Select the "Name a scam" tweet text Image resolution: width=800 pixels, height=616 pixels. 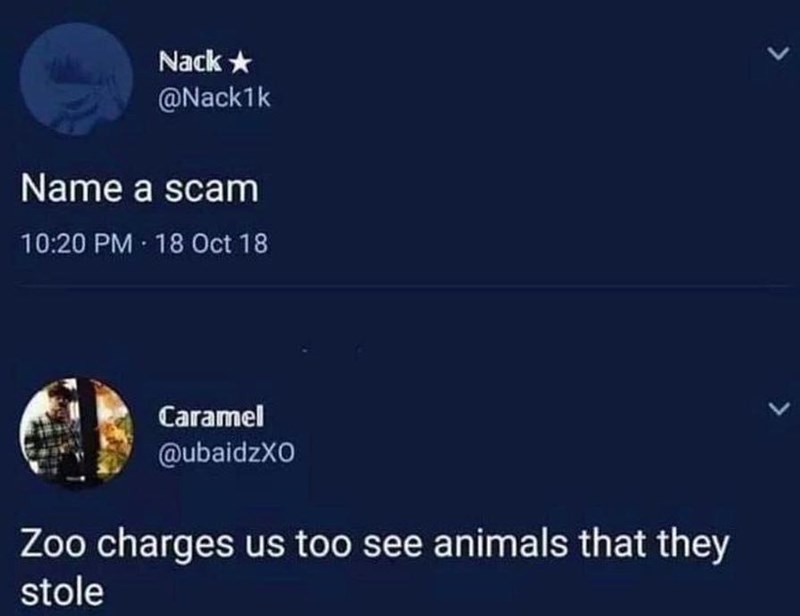coord(140,189)
